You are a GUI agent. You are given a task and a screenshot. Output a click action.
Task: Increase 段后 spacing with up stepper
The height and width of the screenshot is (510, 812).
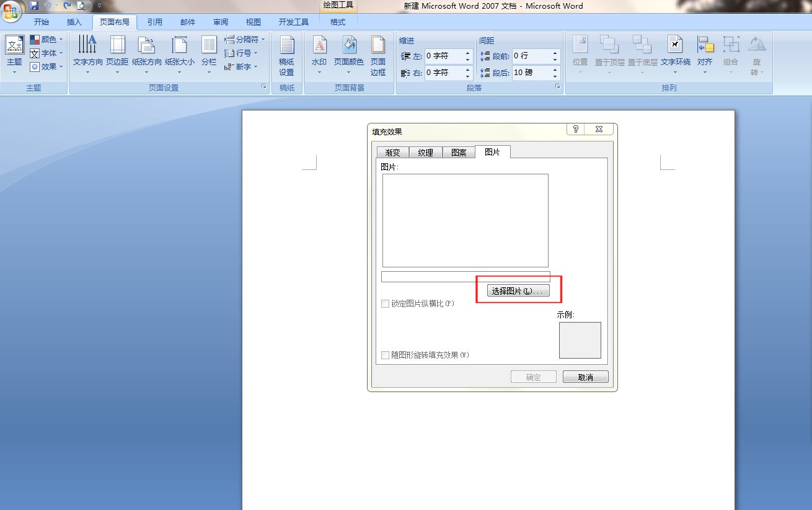point(555,69)
